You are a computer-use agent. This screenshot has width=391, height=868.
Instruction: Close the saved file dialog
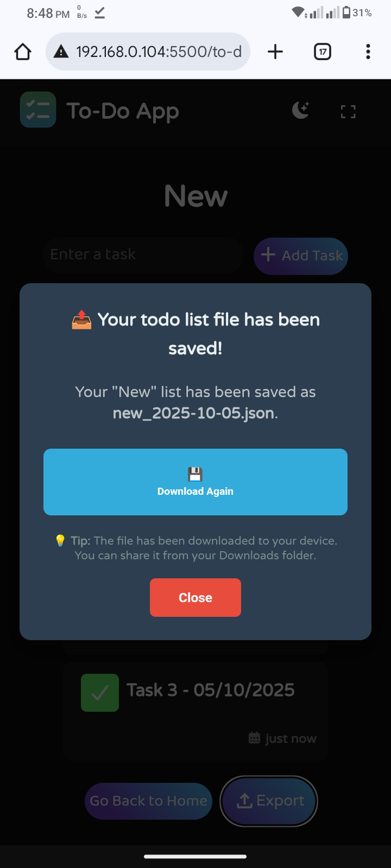[x=195, y=597]
